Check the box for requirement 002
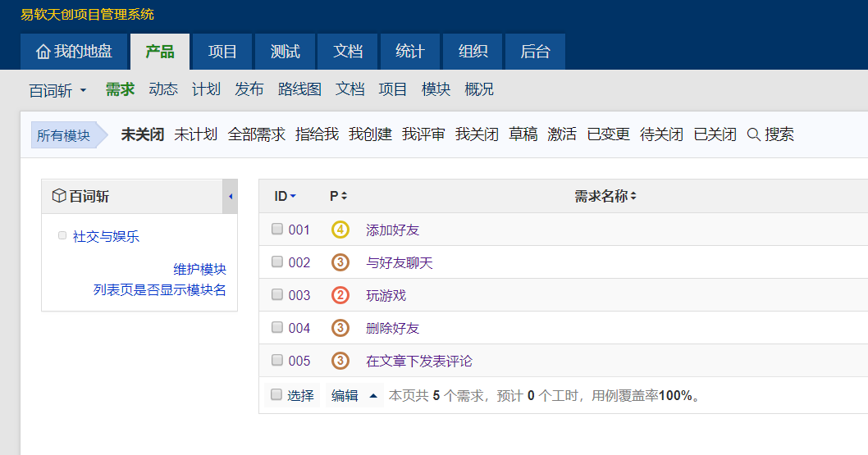Image resolution: width=868 pixels, height=455 pixels. click(276, 262)
